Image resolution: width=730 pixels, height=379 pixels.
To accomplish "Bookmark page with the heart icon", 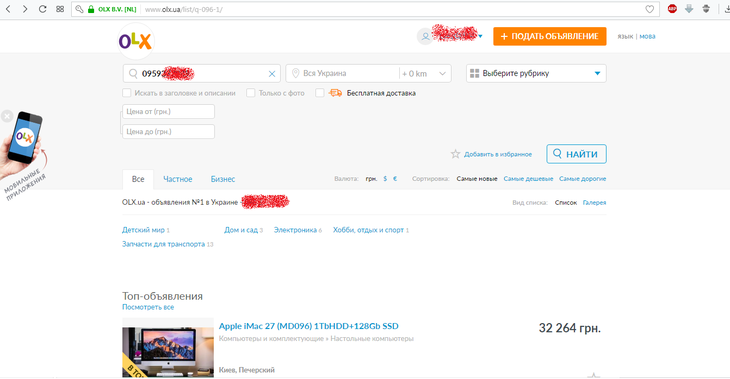I will click(649, 9).
